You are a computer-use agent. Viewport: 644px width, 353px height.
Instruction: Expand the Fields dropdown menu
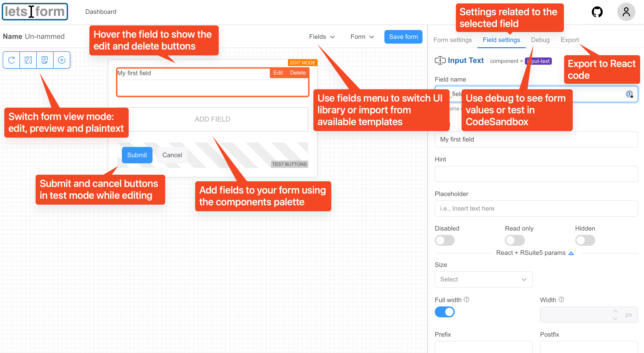(x=321, y=37)
